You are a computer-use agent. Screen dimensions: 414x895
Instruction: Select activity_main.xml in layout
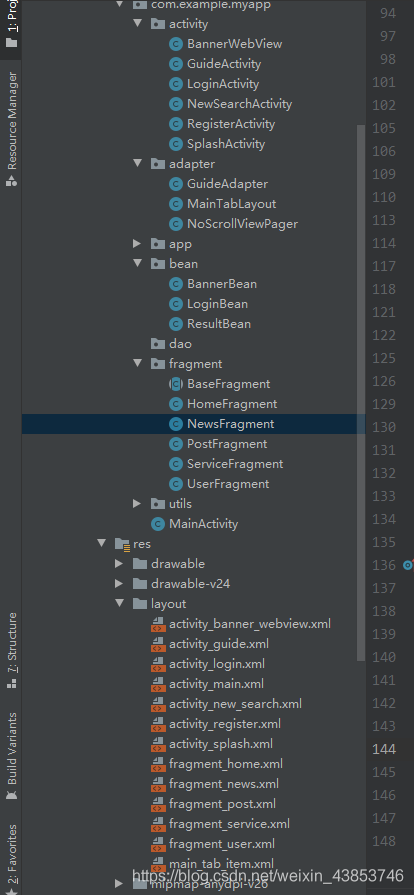coord(216,684)
